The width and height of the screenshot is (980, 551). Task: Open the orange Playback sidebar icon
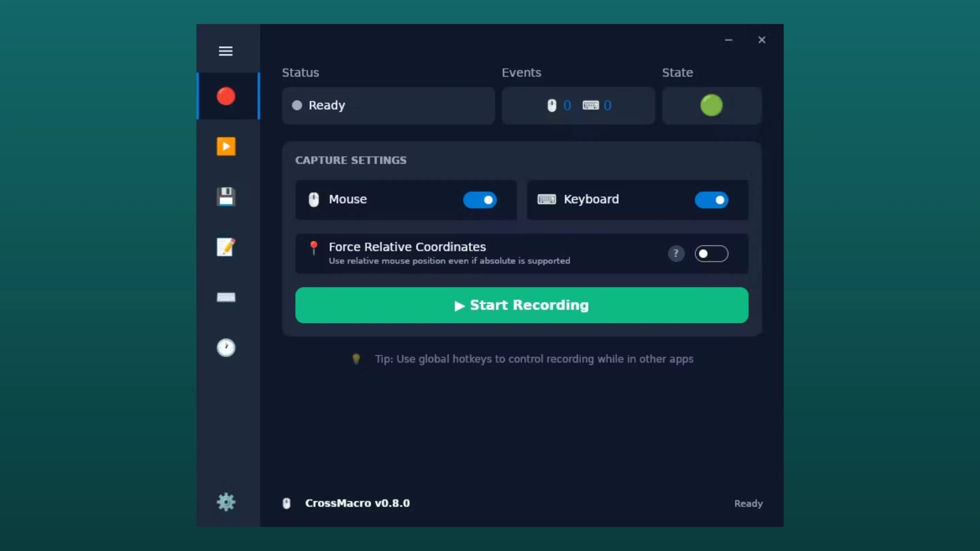coord(226,146)
